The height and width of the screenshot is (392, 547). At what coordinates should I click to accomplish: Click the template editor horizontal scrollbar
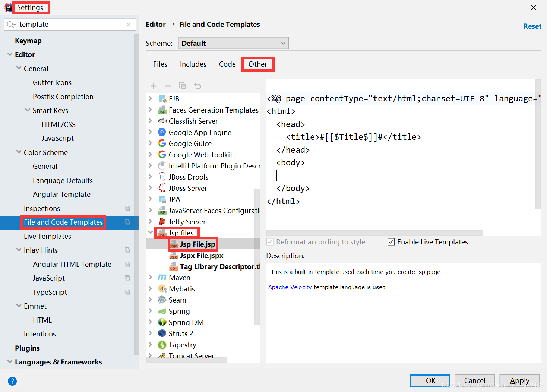tap(375, 233)
